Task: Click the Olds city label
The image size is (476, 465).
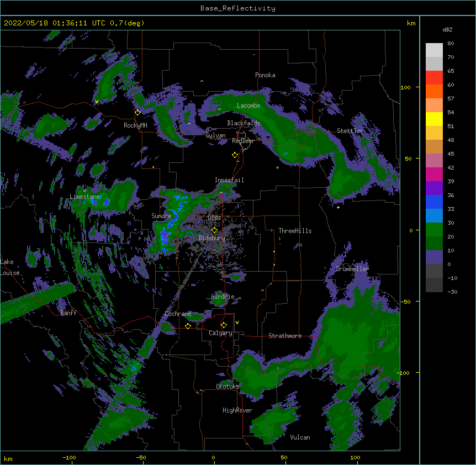Action: (x=214, y=218)
